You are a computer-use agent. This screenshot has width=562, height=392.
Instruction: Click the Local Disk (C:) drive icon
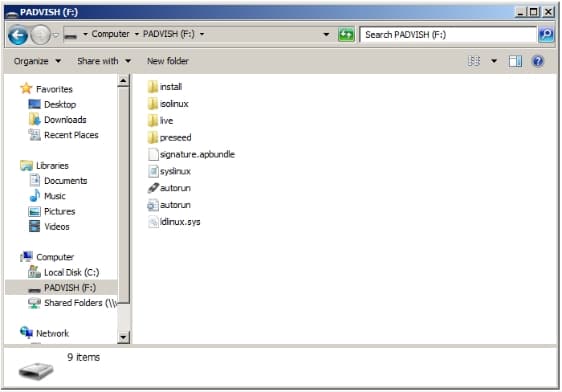click(34, 272)
